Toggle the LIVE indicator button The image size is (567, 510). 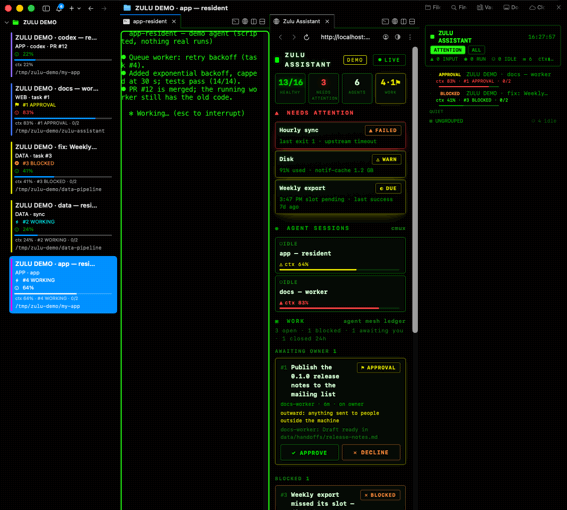pyautogui.click(x=389, y=60)
